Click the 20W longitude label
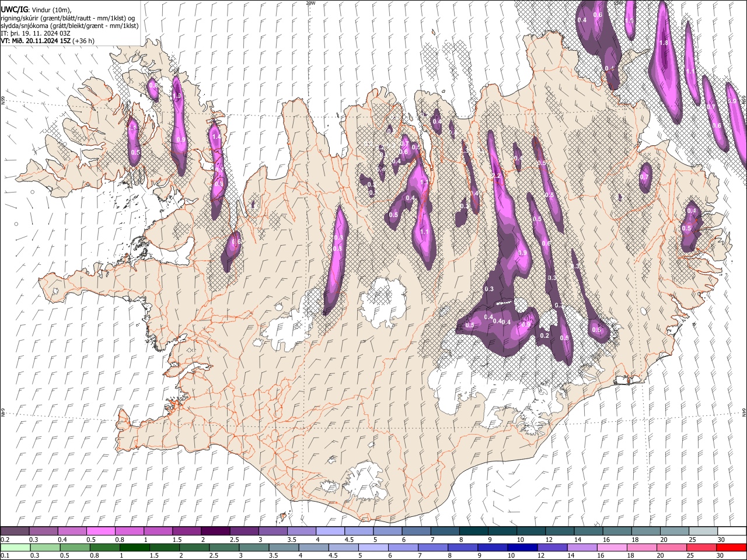Screen dimensions: 747x560 310,3
